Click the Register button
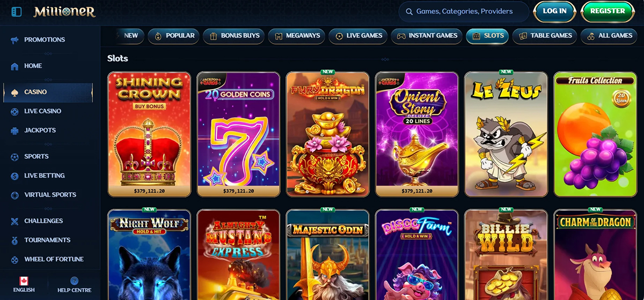The height and width of the screenshot is (300, 644). pos(608,11)
